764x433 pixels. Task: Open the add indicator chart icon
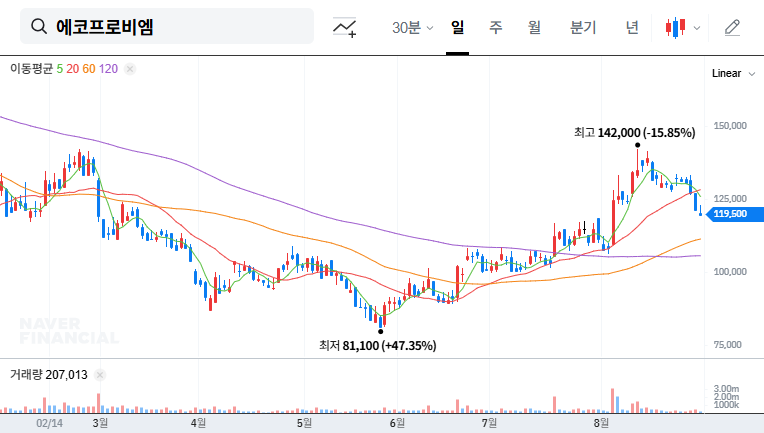(x=344, y=27)
